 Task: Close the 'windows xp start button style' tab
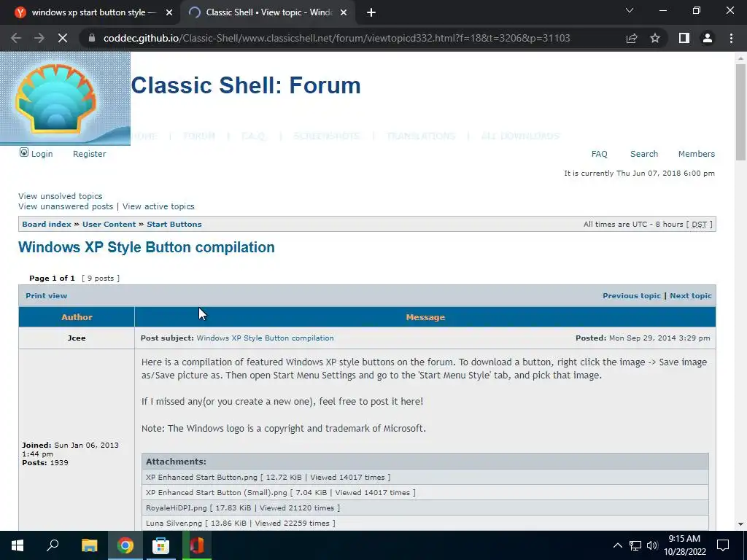169,13
